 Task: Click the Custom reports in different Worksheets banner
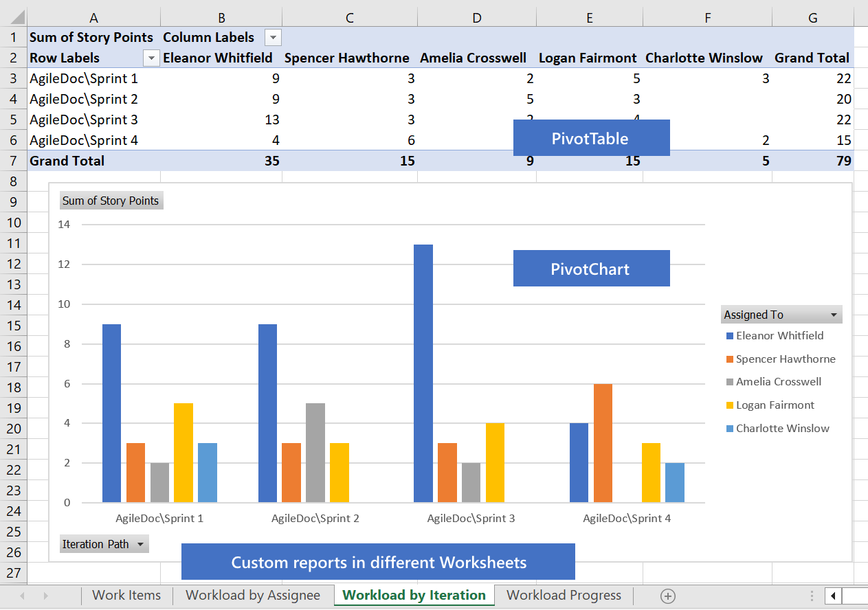378,561
